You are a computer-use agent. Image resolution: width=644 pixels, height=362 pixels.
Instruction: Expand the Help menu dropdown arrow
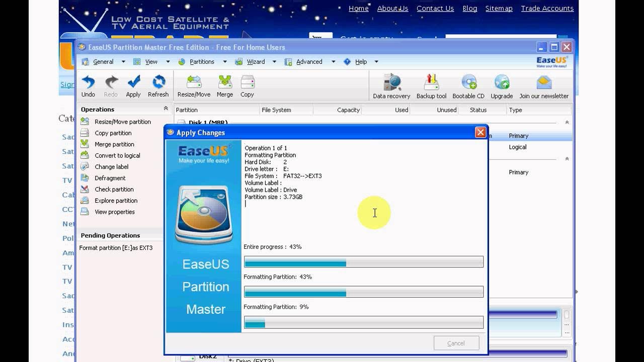[x=376, y=62]
